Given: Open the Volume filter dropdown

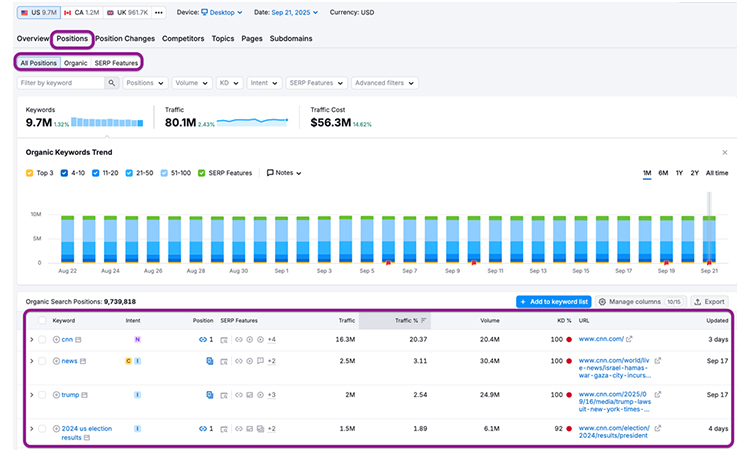Looking at the screenshot, I should (x=192, y=83).
